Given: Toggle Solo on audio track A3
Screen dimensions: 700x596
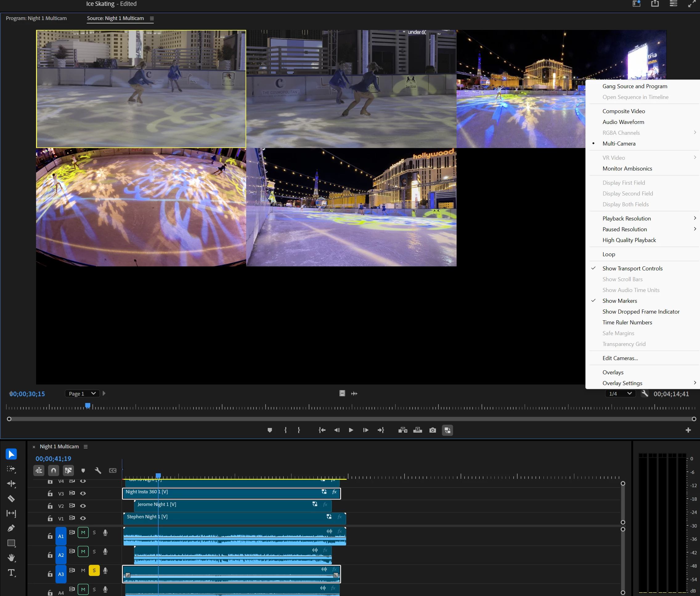Looking at the screenshot, I should pos(94,570).
